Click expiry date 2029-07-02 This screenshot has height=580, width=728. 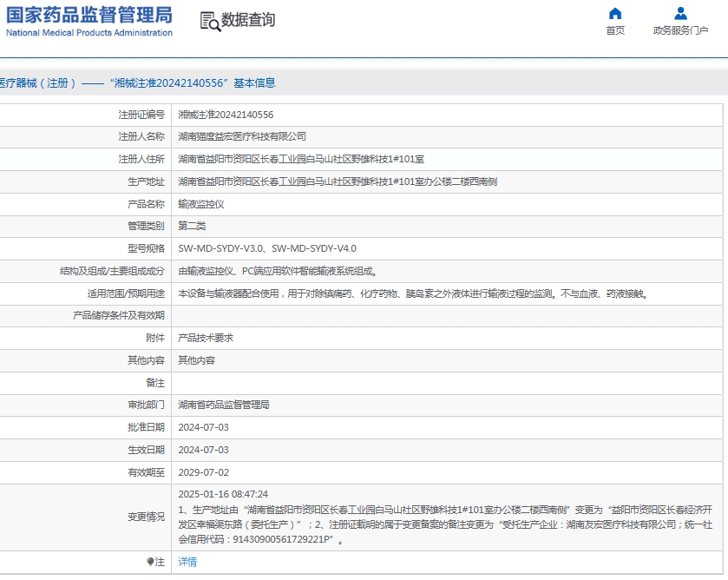(203, 472)
